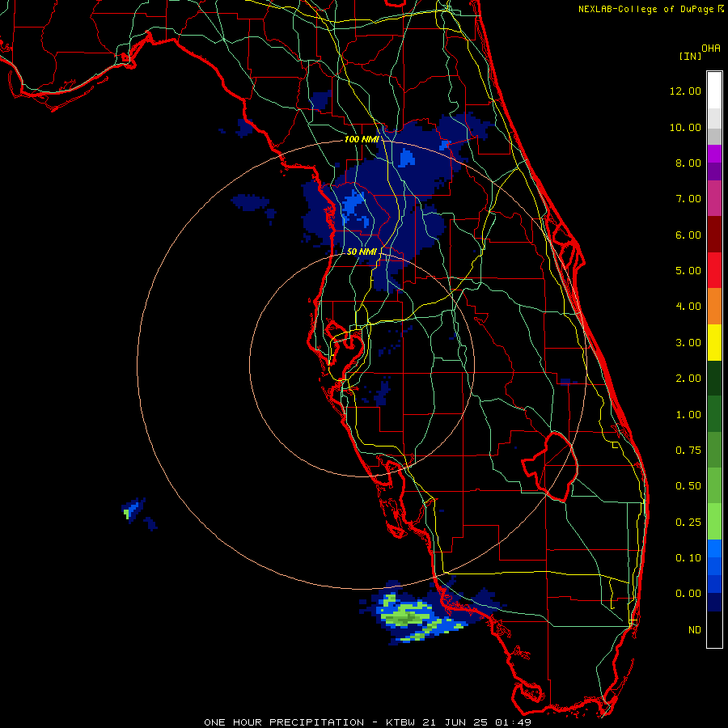Click the OHA product code label

point(711,49)
